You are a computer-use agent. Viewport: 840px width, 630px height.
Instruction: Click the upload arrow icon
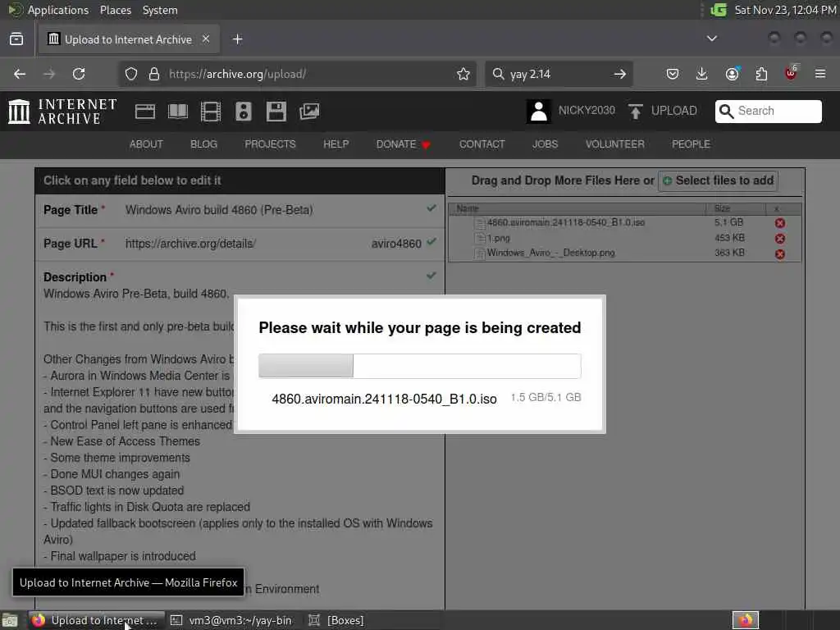pos(636,112)
